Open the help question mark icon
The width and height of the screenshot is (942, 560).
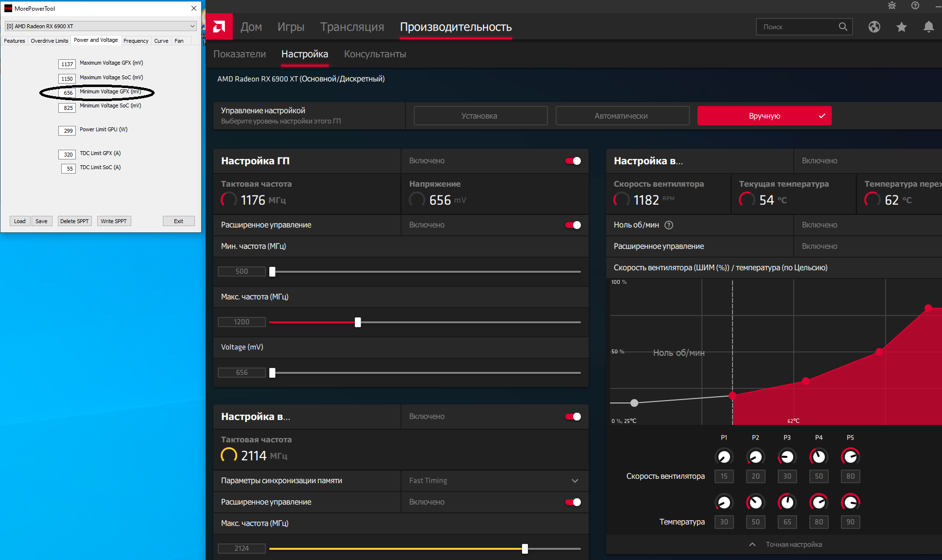click(915, 5)
